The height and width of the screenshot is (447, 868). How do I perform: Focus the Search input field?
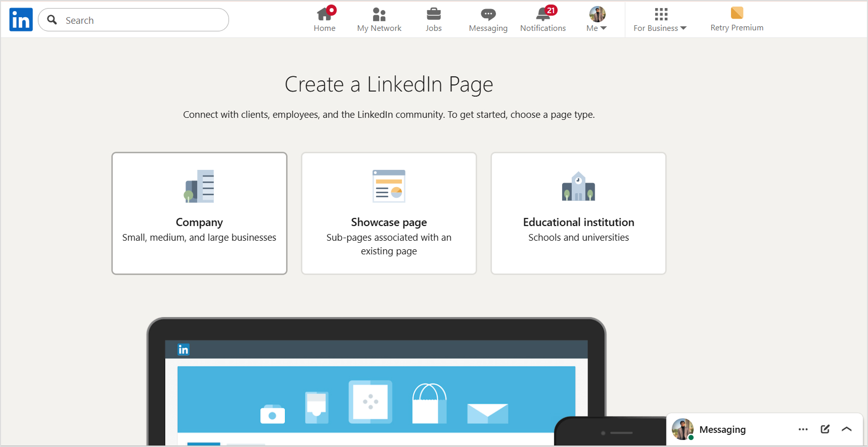133,20
